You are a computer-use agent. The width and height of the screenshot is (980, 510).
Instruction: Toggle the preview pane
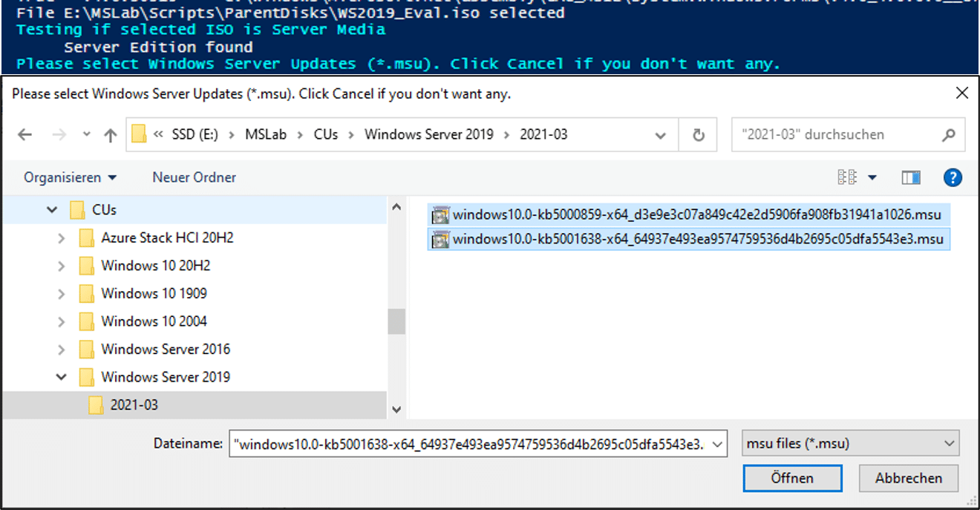[x=911, y=177]
